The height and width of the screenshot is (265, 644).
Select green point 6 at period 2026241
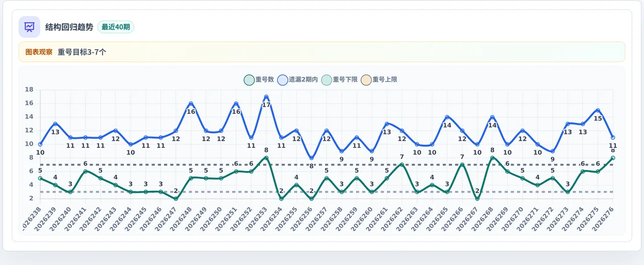tap(86, 171)
